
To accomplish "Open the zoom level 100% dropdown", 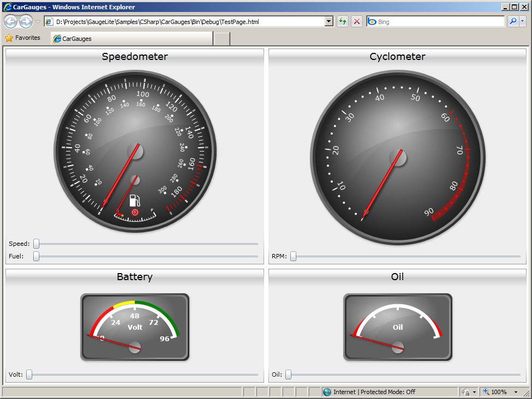I will (x=516, y=392).
